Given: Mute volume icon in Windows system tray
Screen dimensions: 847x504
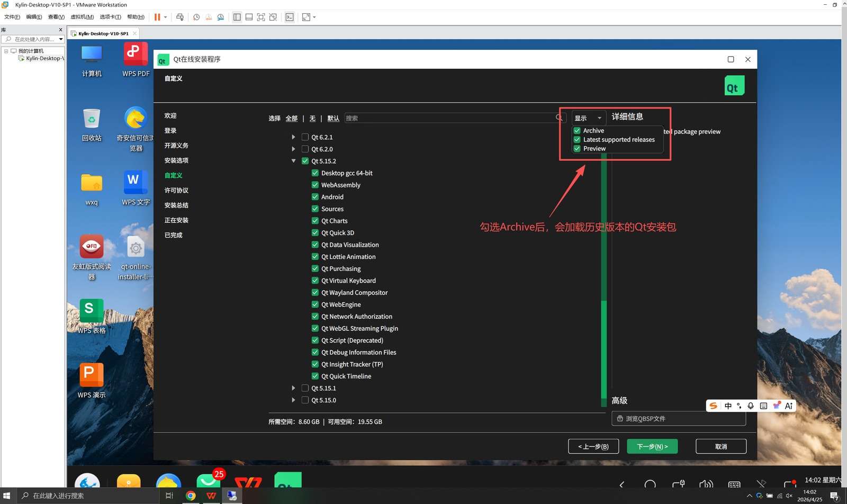Looking at the screenshot, I should tap(789, 496).
